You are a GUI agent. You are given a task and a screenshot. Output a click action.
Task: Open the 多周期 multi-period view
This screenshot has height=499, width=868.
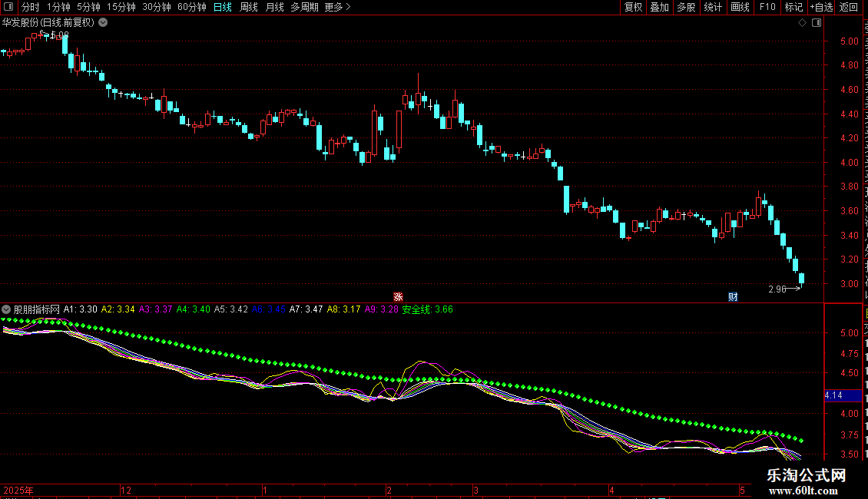click(x=304, y=7)
